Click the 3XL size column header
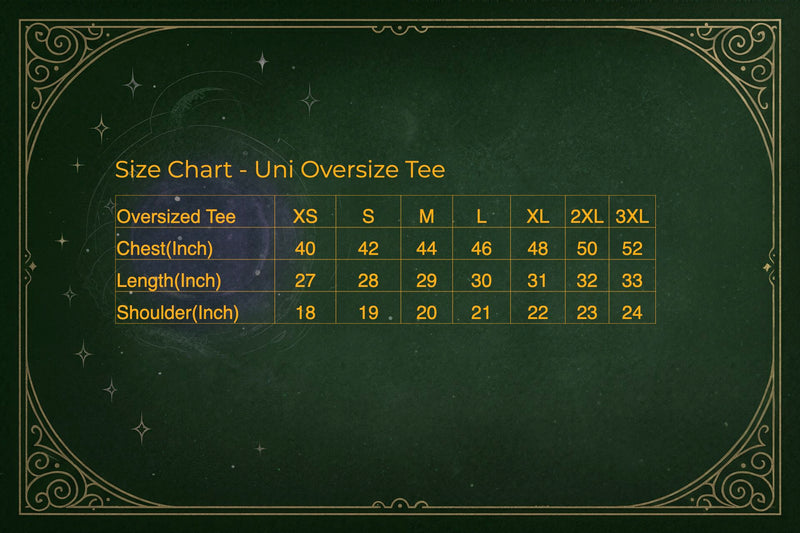800x533 pixels. (x=632, y=216)
